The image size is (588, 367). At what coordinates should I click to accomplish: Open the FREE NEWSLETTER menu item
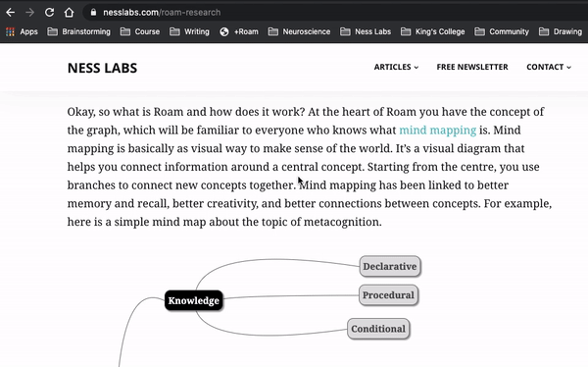point(472,67)
